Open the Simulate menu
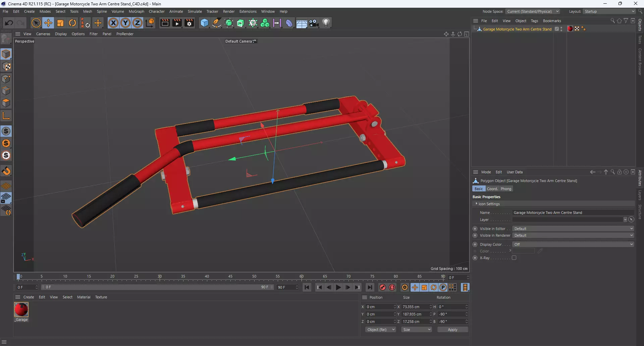 point(195,11)
